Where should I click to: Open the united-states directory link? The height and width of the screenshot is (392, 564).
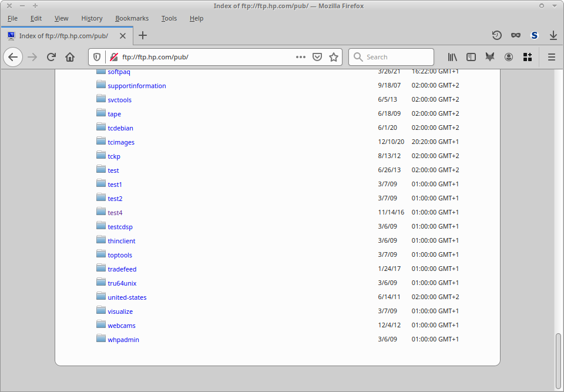pyautogui.click(x=127, y=297)
